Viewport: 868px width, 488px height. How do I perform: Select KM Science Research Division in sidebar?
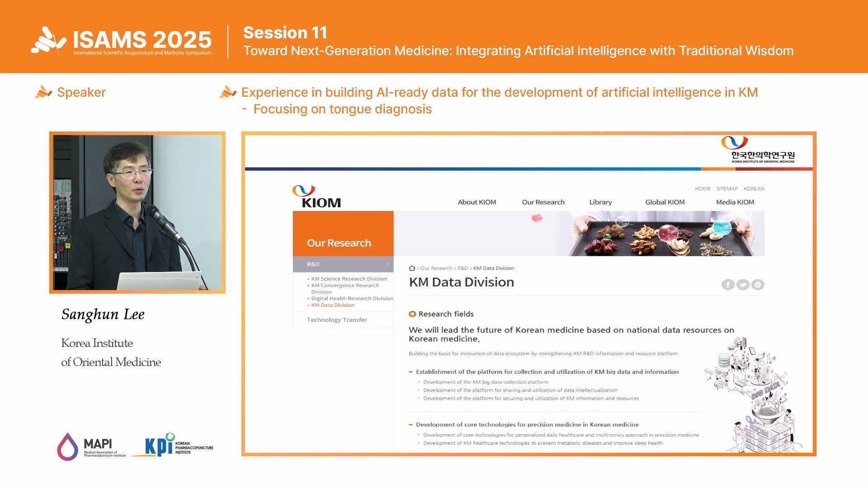click(x=349, y=279)
